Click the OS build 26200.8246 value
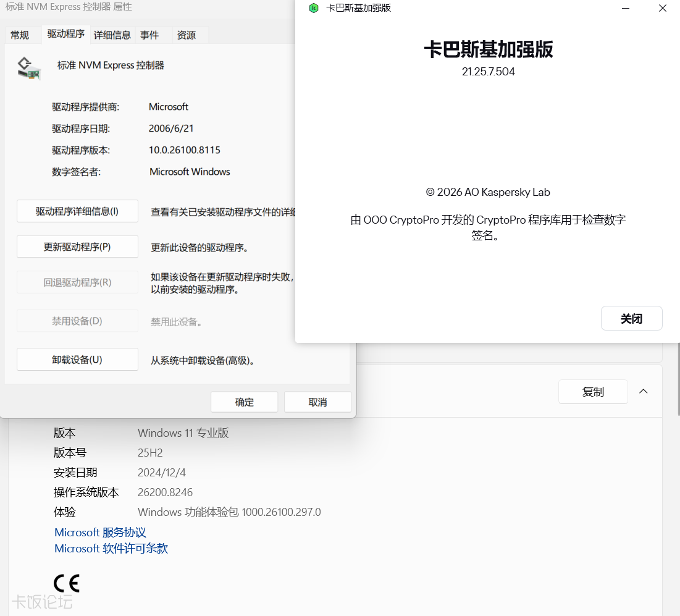The width and height of the screenshot is (680, 616). [x=166, y=492]
